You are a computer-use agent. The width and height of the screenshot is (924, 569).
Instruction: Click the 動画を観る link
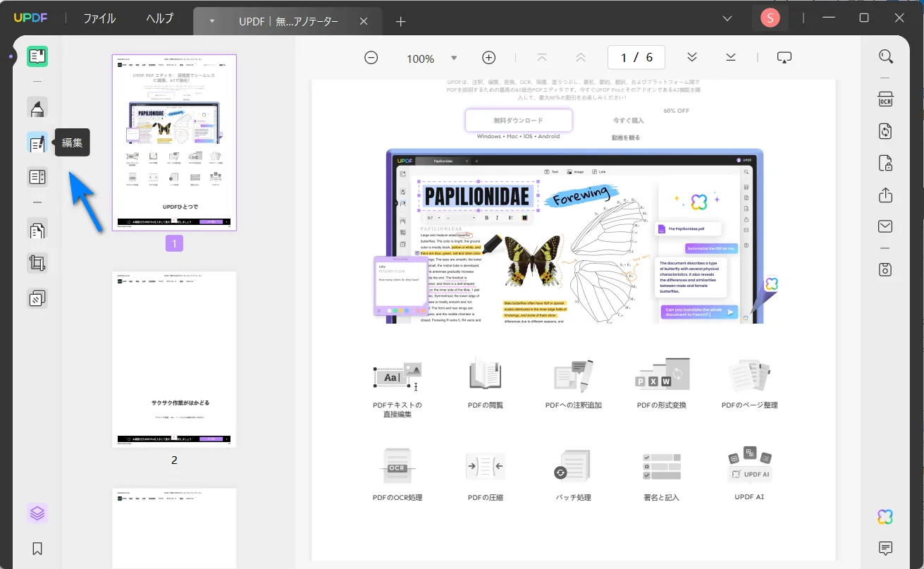pos(626,137)
